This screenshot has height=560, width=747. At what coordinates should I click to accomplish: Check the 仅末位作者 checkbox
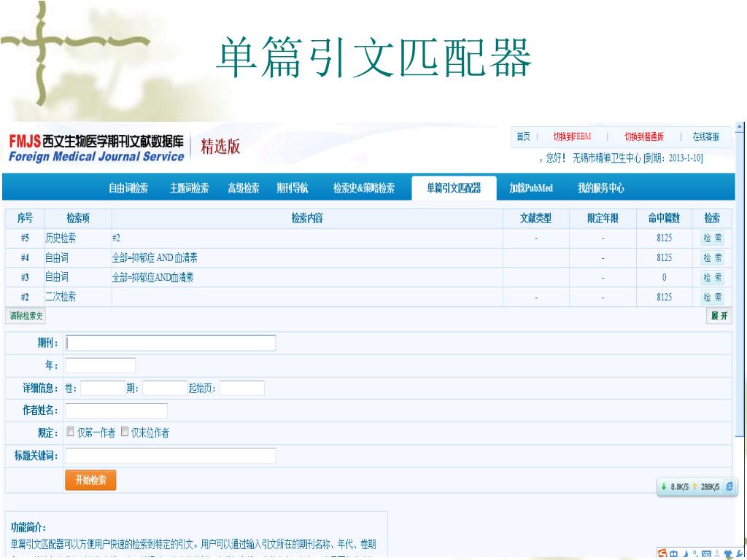(124, 432)
